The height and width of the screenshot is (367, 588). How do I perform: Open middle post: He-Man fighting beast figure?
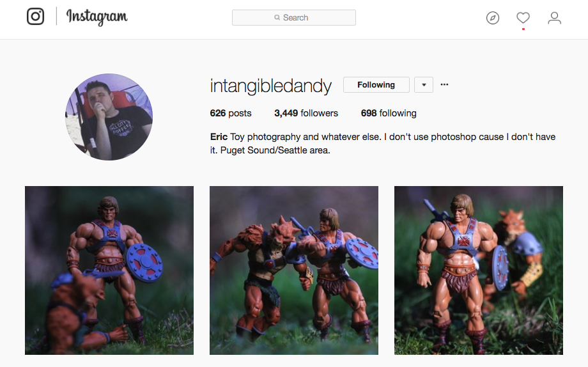[x=293, y=270]
